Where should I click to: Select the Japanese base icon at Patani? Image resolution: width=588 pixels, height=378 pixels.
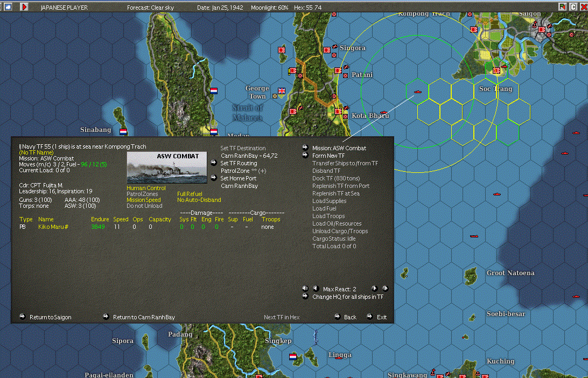coord(338,70)
